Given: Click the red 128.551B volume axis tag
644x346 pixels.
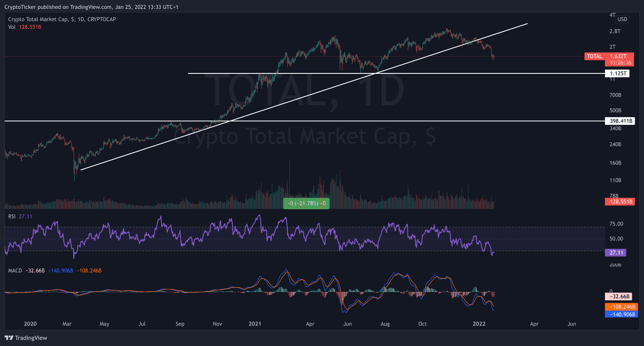Looking at the screenshot, I should 619,202.
